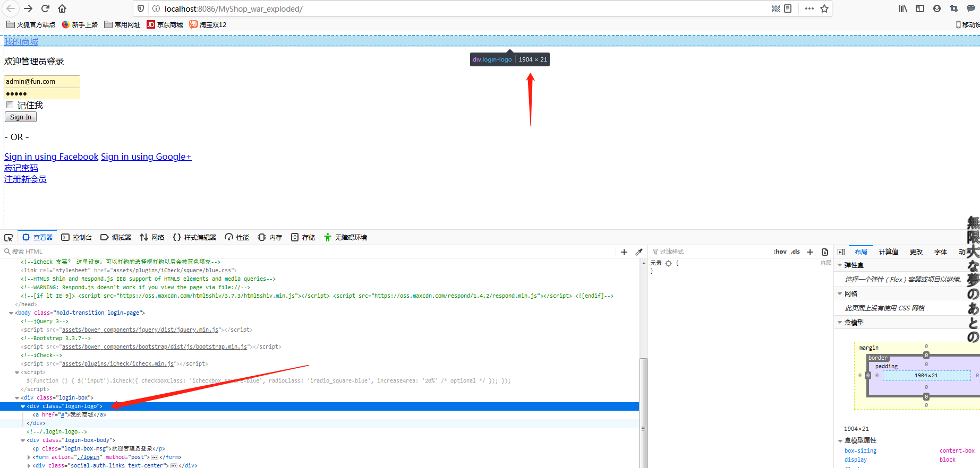Open the 性能 performance tab
Viewport: 980px width, 468px height.
(237, 237)
